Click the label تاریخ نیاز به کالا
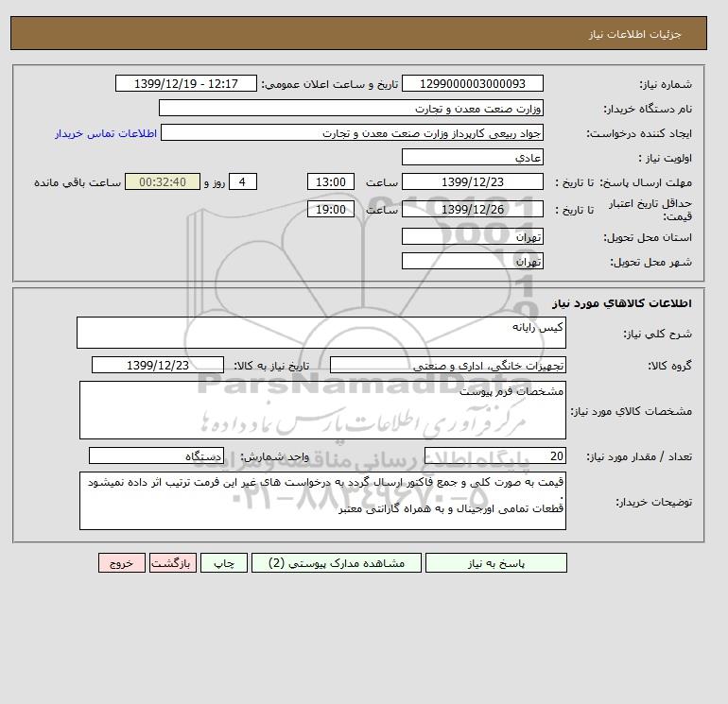Viewport: 728px width, 704px height. 271,366
